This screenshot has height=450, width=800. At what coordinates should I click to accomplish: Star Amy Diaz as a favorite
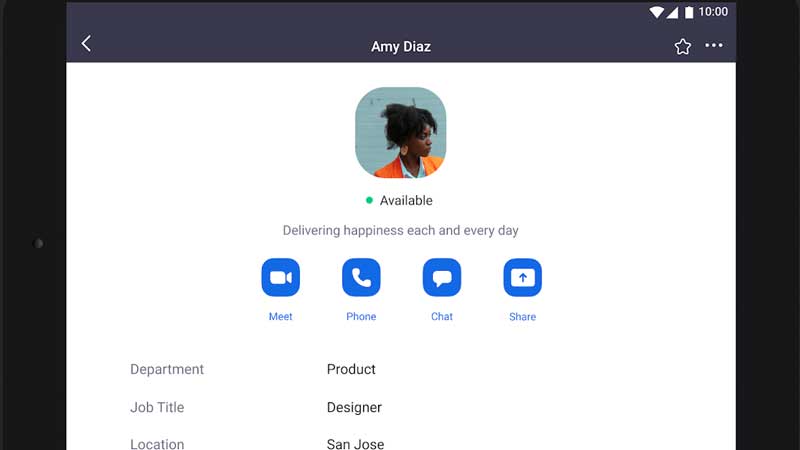(683, 46)
